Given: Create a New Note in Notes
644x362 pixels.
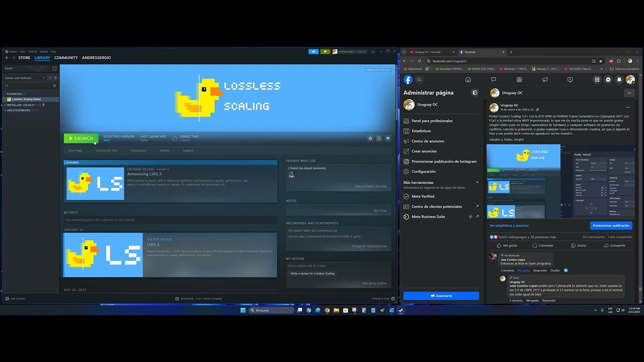Looking at the screenshot, I should click(380, 211).
